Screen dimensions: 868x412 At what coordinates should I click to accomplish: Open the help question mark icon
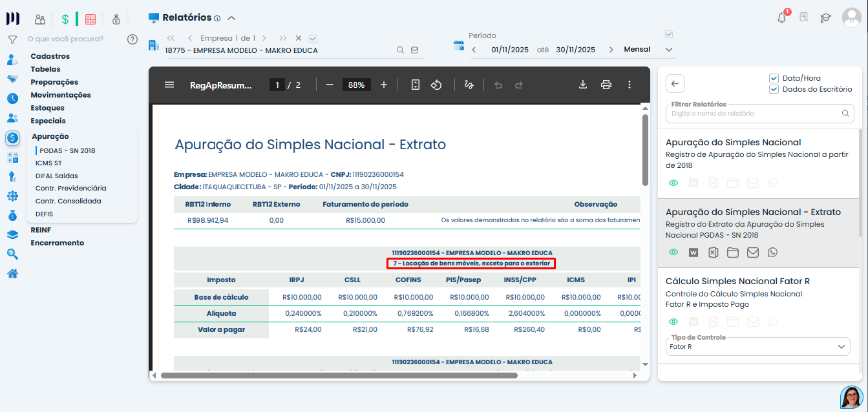point(132,39)
